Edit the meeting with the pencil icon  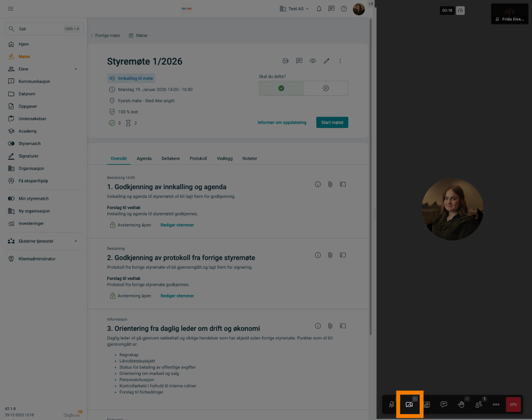[x=326, y=61]
